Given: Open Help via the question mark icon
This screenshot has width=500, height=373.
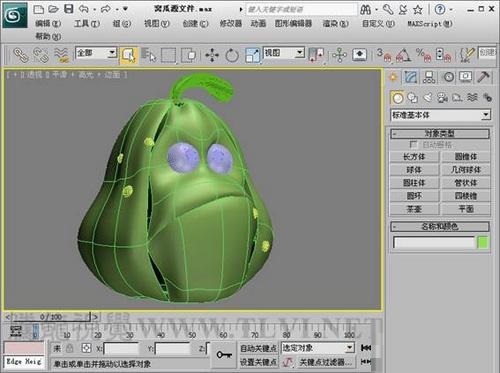Looking at the screenshot, I should 440,10.
